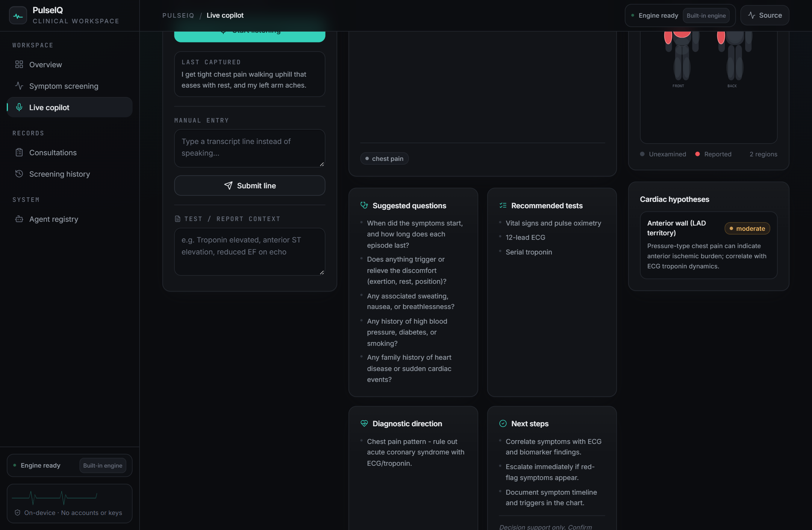Click the chest pain tag chip
The image size is (812, 530).
384,158
